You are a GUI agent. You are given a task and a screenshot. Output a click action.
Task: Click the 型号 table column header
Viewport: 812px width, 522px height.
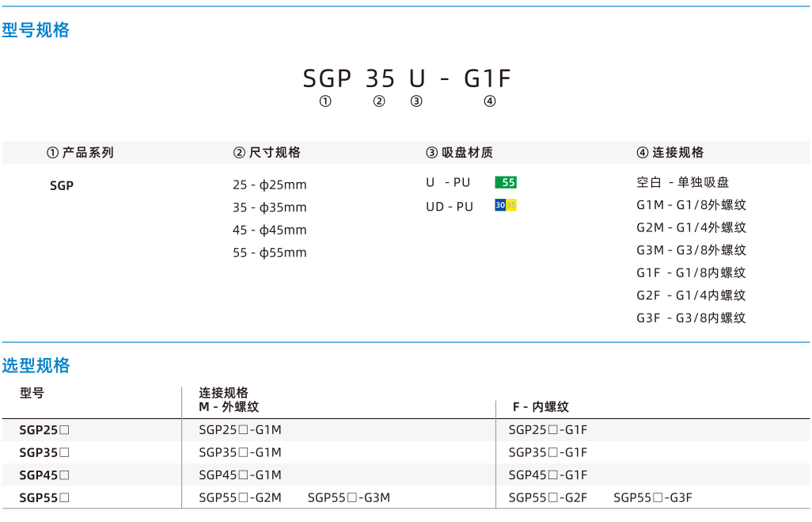coord(32,393)
